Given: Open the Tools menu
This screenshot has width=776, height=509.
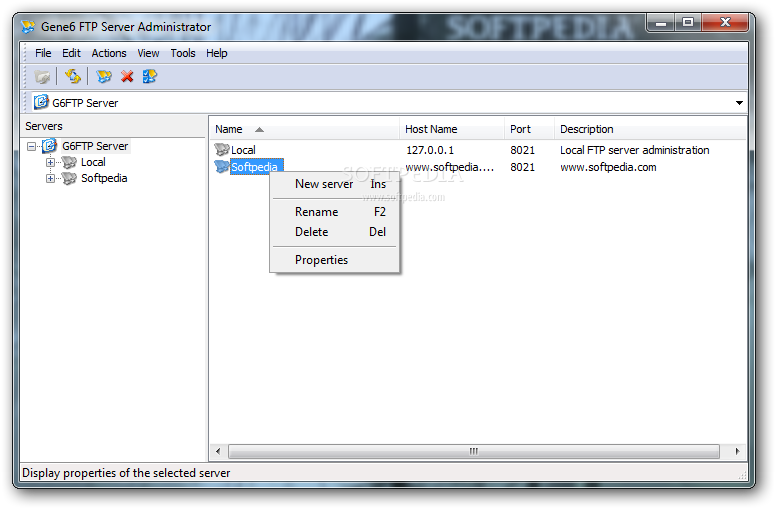Looking at the screenshot, I should [x=183, y=53].
